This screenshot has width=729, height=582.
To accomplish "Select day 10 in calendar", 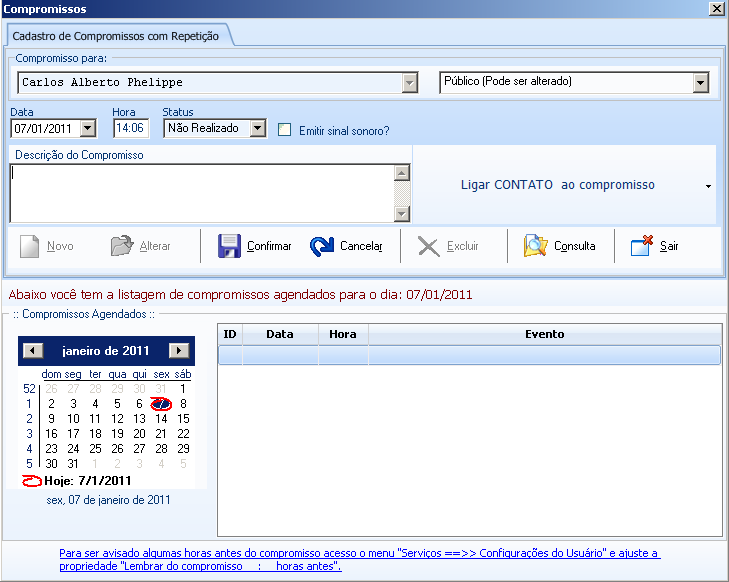I will coord(73,419).
